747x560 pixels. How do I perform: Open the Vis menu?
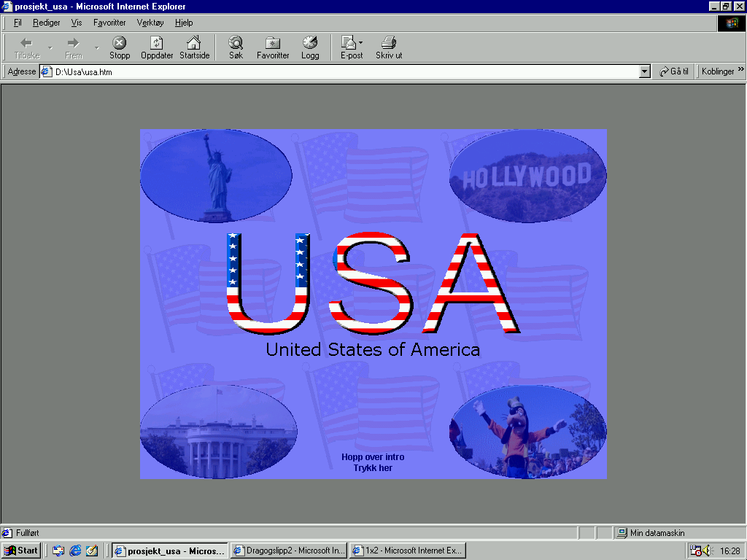76,23
